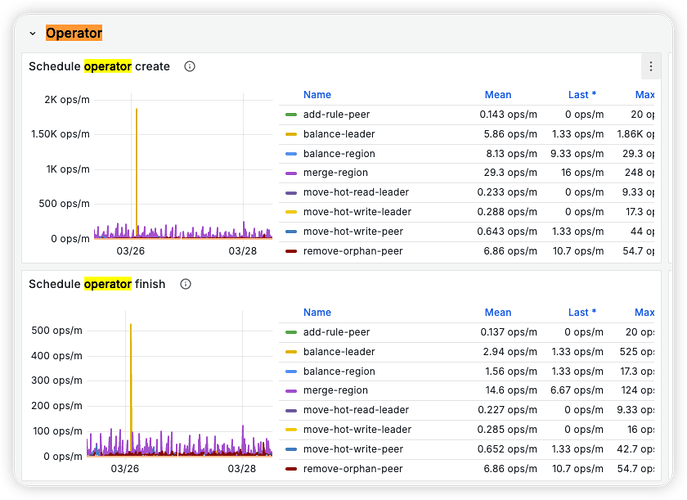687x500 pixels.
Task: Toggle balance-leader series in finish panel
Action: (339, 352)
